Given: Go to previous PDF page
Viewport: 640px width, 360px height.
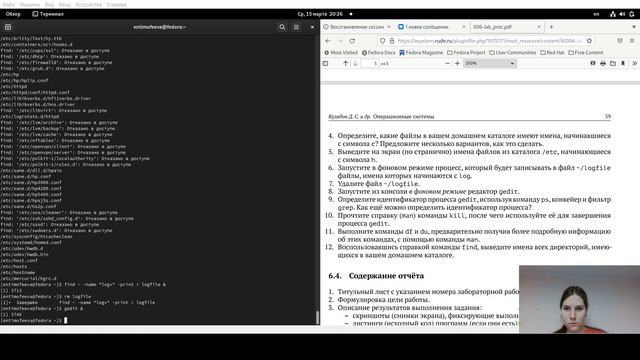Looking at the screenshot, I should (345, 63).
